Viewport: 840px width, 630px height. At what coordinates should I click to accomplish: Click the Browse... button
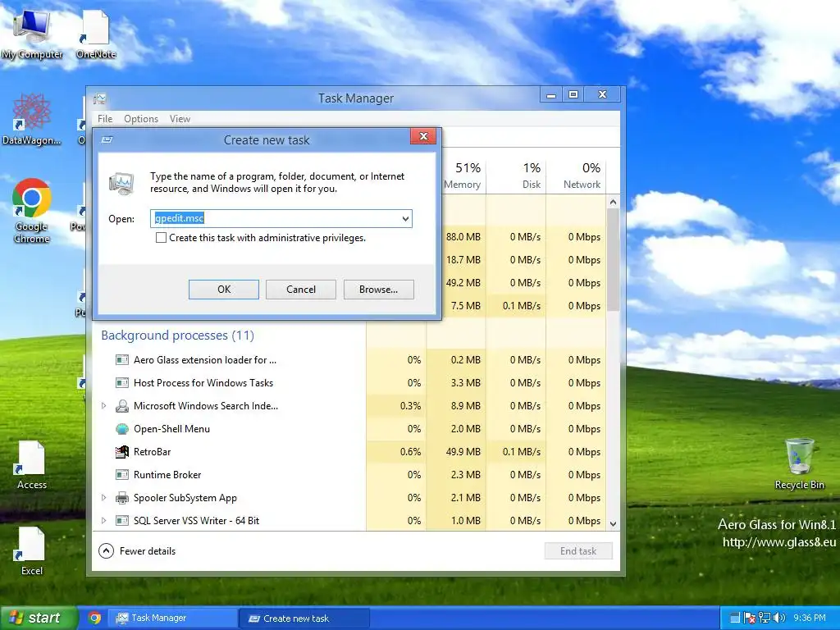click(379, 290)
